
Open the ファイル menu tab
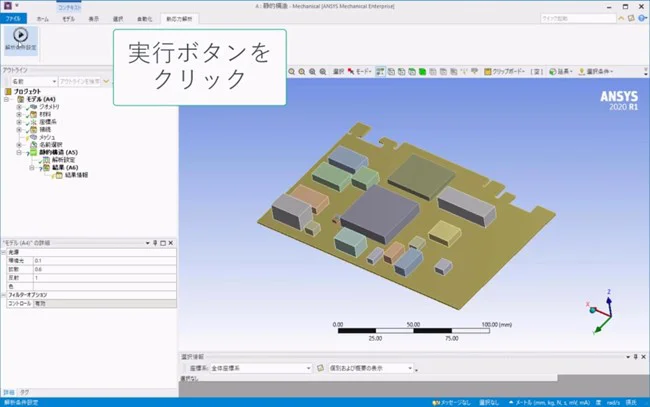point(13,19)
